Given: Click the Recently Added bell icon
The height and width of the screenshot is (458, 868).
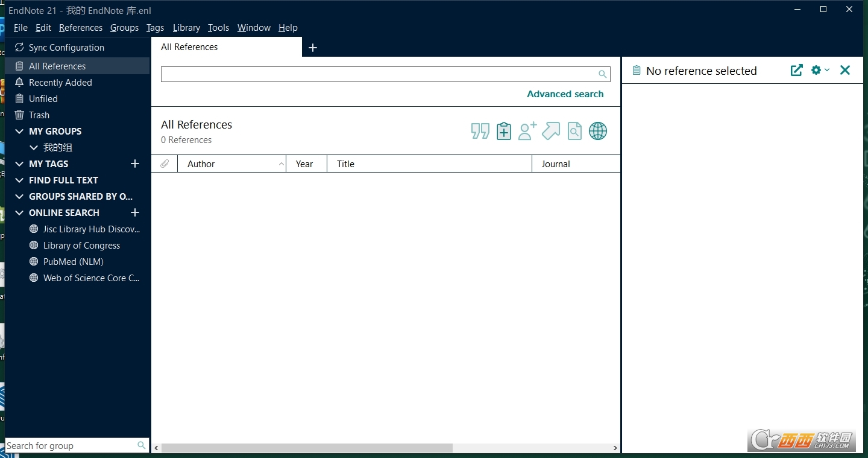Looking at the screenshot, I should (19, 82).
